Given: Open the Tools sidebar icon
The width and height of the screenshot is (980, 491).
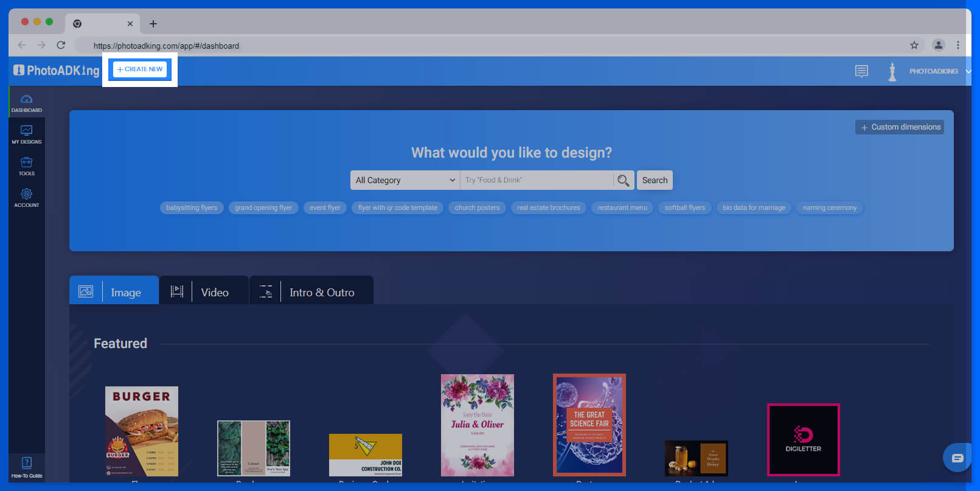Looking at the screenshot, I should pyautogui.click(x=26, y=166).
